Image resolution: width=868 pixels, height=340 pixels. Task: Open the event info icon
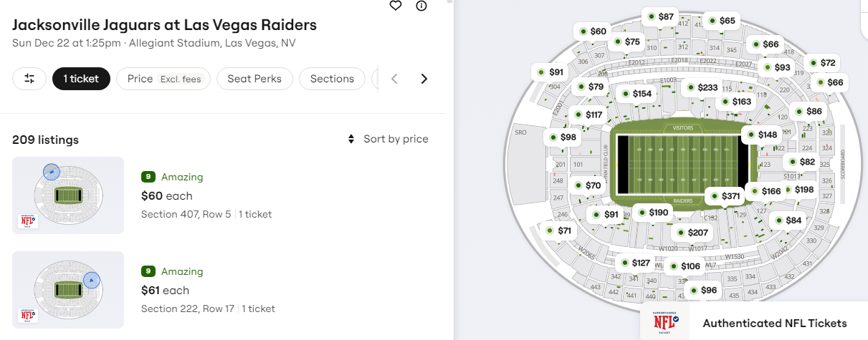[x=421, y=6]
